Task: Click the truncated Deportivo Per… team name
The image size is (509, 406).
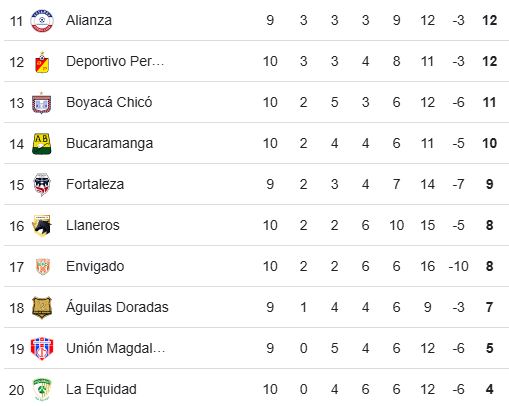Action: tap(115, 62)
